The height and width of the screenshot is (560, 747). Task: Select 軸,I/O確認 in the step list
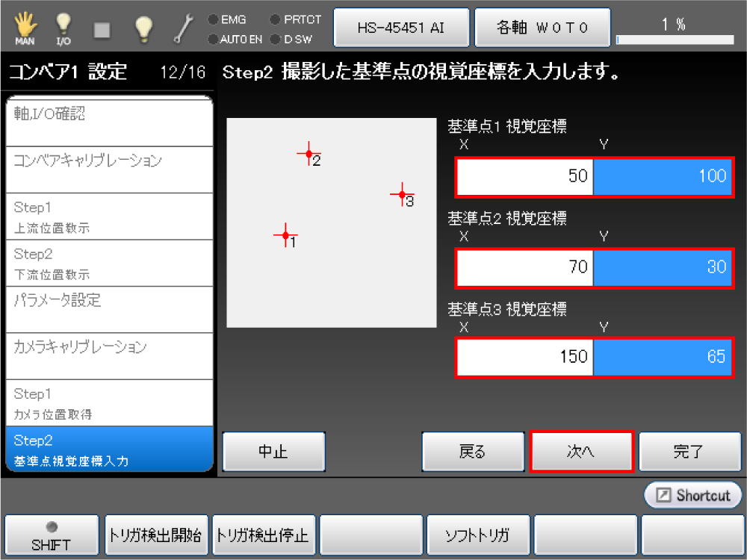pos(109,122)
